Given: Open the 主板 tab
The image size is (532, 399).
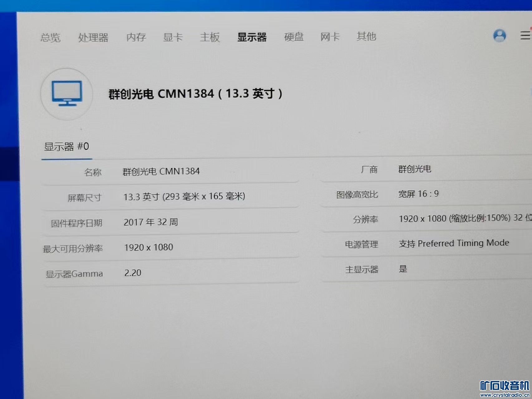Looking at the screenshot, I should click(210, 37).
